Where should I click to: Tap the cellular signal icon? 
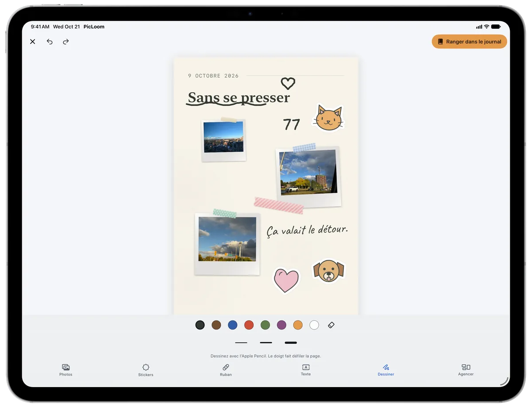pos(478,27)
